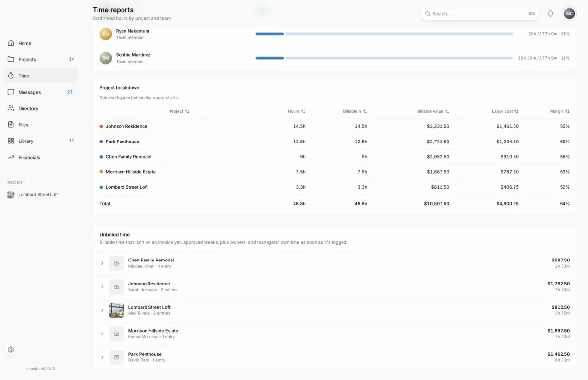
Task: Expand the Chen Family Remodel unbilled row
Action: click(102, 263)
